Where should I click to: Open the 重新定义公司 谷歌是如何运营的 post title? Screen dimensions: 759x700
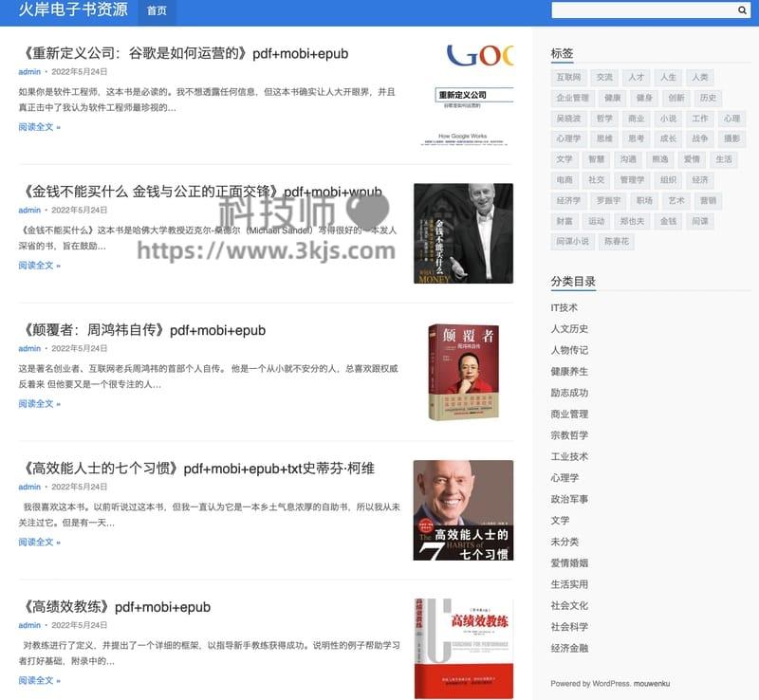[185, 53]
